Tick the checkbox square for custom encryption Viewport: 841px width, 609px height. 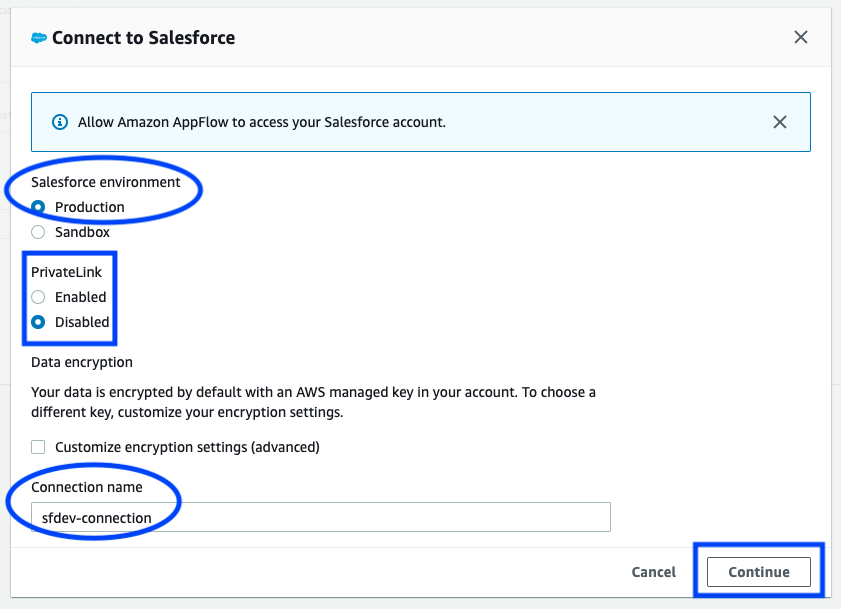click(38, 447)
